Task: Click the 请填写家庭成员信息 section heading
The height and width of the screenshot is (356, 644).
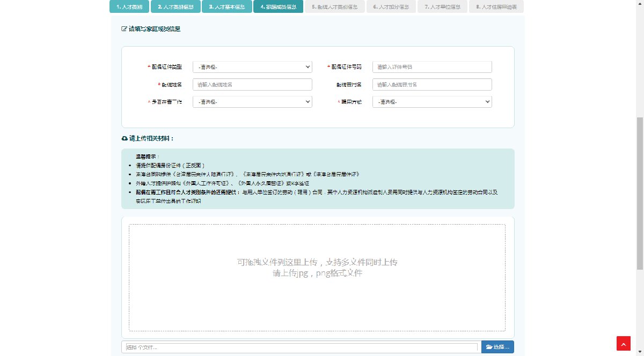Action: click(x=155, y=29)
